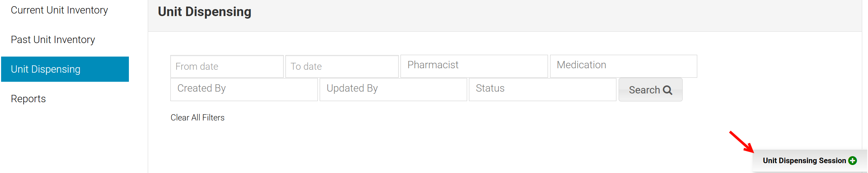This screenshot has width=868, height=173.
Task: Click the magnifying glass search icon
Action: 667,90
